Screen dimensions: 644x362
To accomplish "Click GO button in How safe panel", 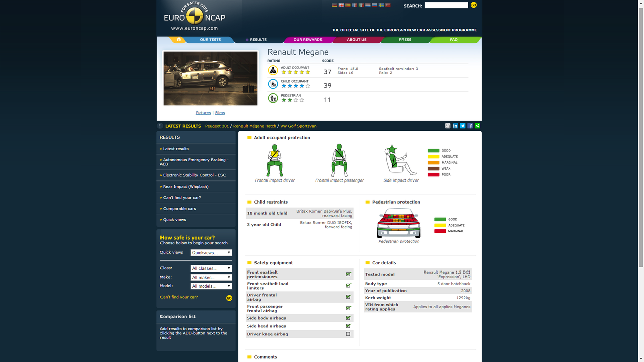I will click(229, 298).
